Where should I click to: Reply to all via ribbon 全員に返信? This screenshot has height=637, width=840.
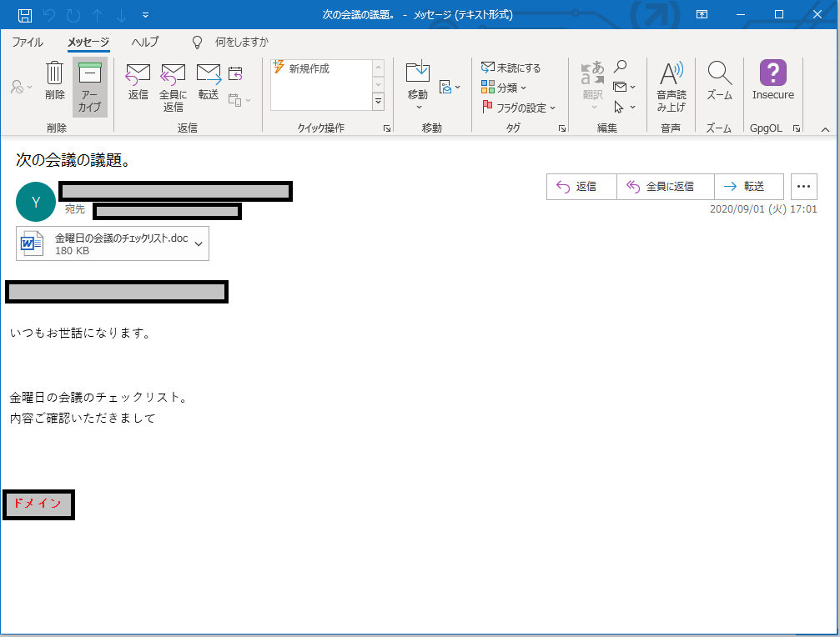click(x=173, y=88)
